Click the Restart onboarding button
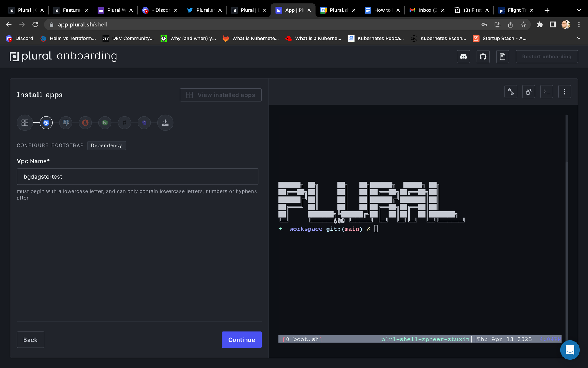 point(547,57)
